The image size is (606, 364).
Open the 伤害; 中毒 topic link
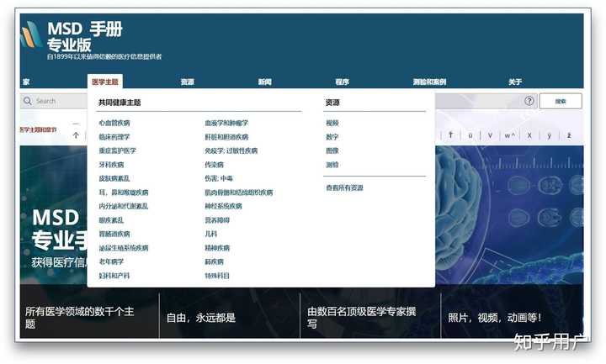pyautogui.click(x=219, y=178)
